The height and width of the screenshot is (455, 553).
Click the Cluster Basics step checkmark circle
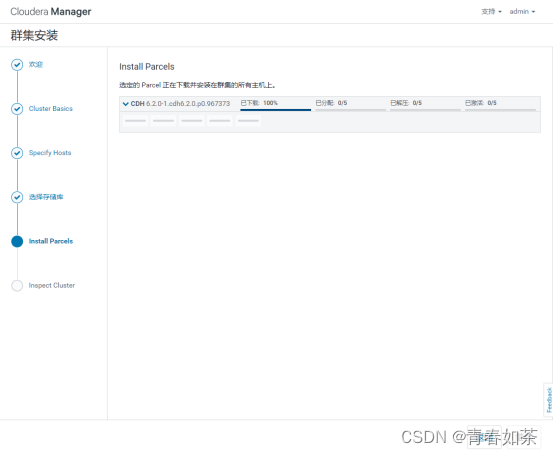(17, 109)
